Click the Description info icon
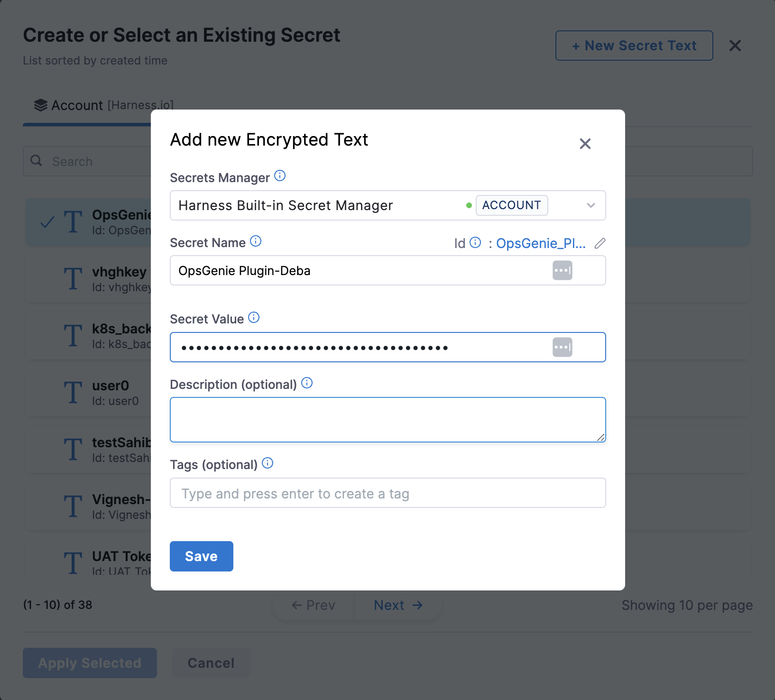Image resolution: width=775 pixels, height=700 pixels. (307, 383)
